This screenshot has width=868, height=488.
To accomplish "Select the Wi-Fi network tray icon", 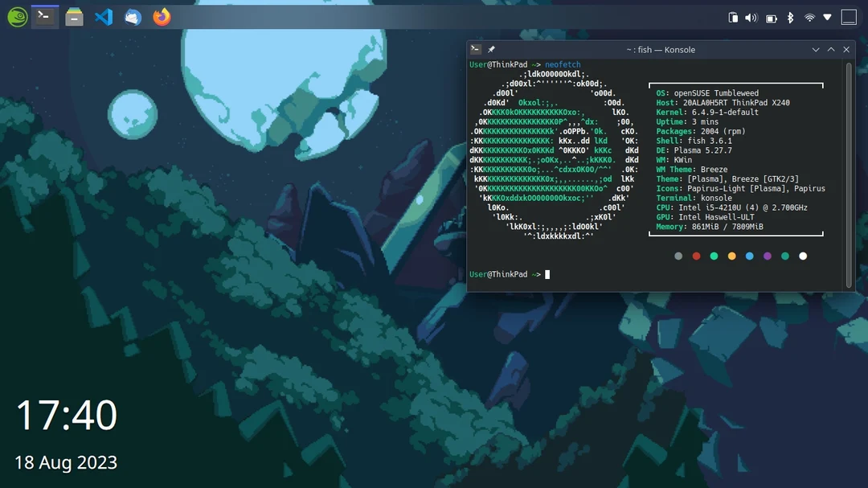I will [x=809, y=16].
